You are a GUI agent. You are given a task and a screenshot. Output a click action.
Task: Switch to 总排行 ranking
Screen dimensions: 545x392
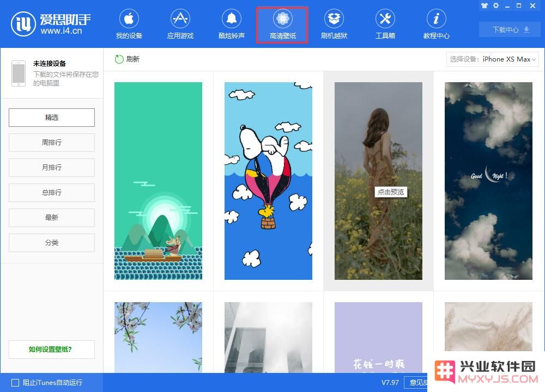tap(52, 192)
